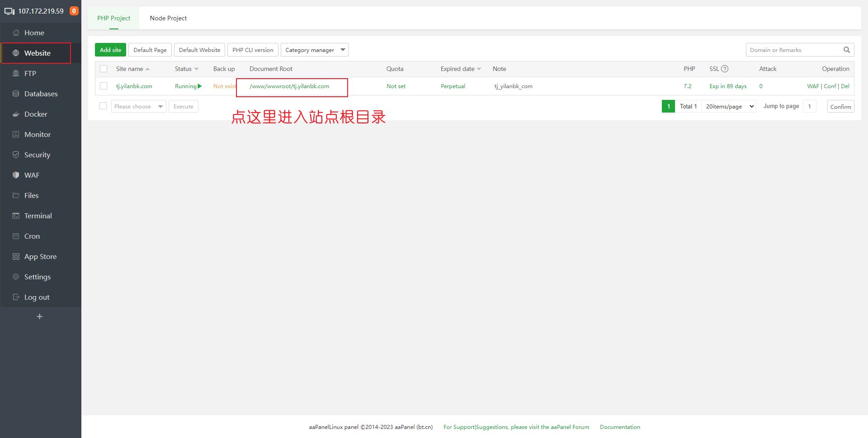Image resolution: width=868 pixels, height=438 pixels.
Task: Open the Databases menu item
Action: [41, 94]
